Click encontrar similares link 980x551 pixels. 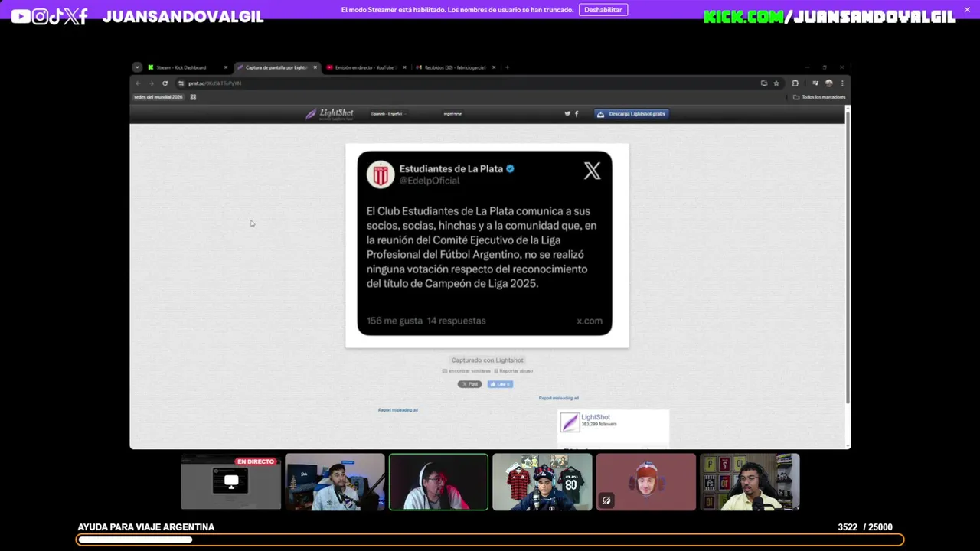click(467, 371)
